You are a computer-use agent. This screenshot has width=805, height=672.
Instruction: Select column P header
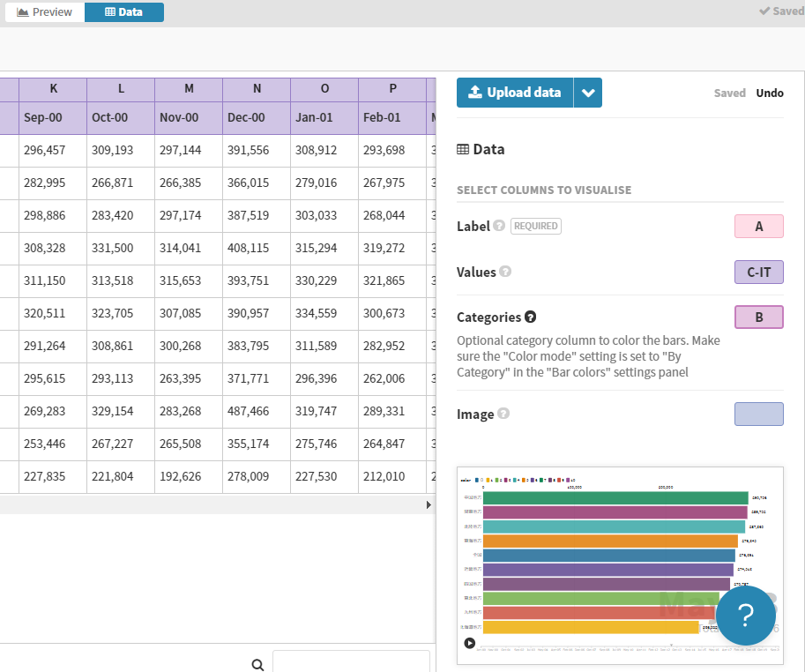tap(392, 89)
